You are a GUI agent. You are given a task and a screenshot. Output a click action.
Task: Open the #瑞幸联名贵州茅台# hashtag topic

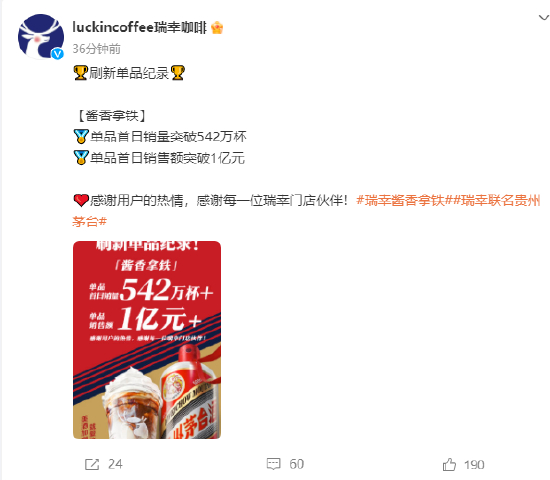(x=306, y=211)
